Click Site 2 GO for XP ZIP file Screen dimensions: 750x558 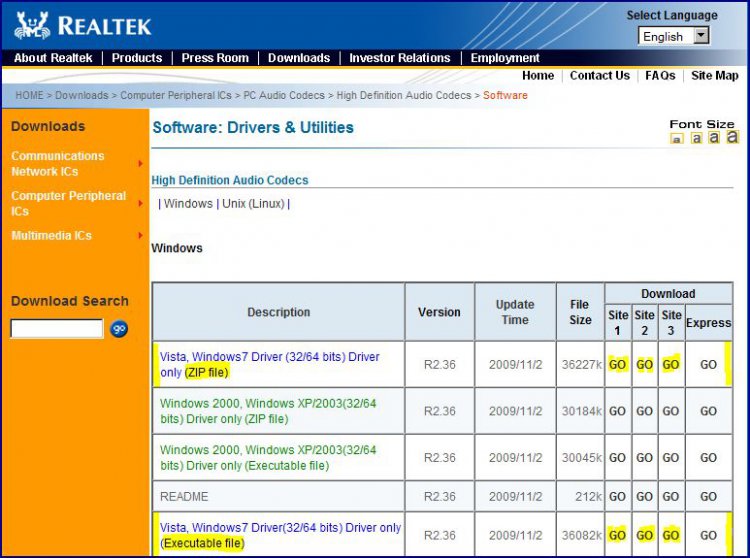[x=645, y=411]
